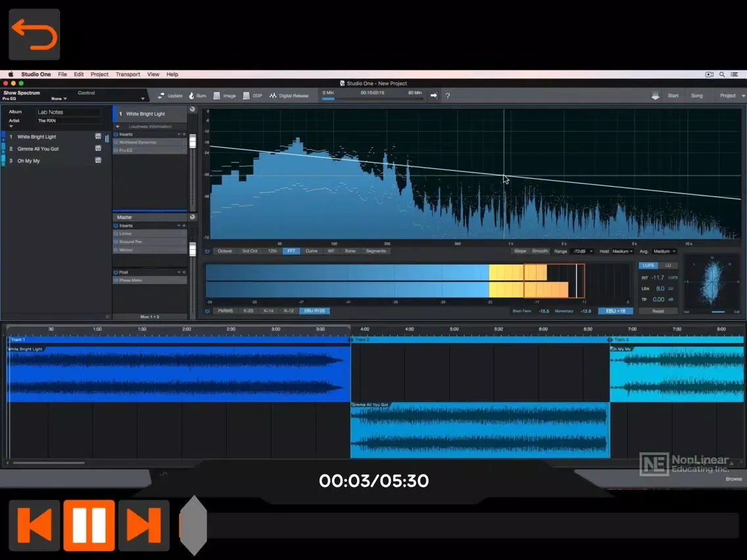The image size is (747, 560).
Task: Open the Post section dropdown arrow
Action: tap(179, 272)
